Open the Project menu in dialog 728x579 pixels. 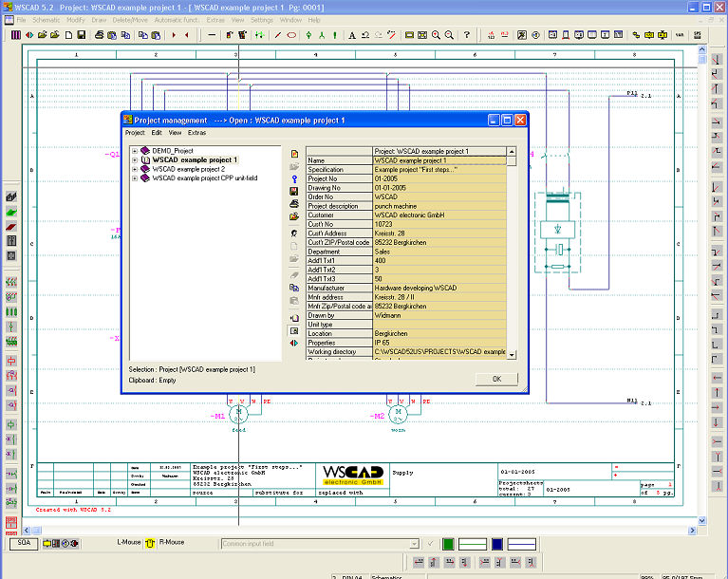click(x=135, y=133)
